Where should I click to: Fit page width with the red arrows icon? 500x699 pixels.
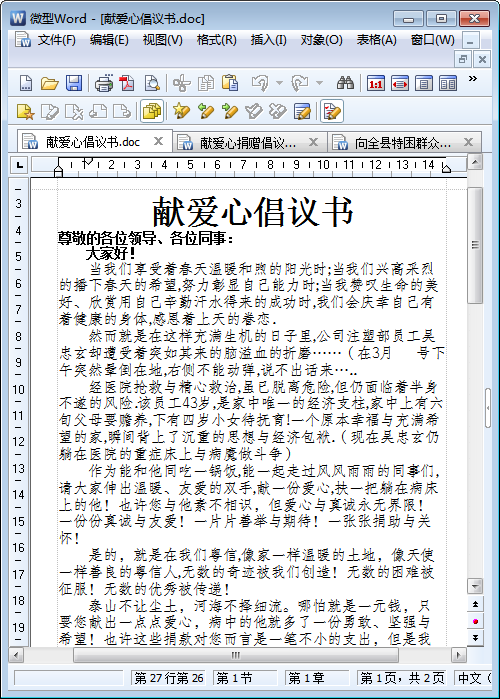coord(400,83)
